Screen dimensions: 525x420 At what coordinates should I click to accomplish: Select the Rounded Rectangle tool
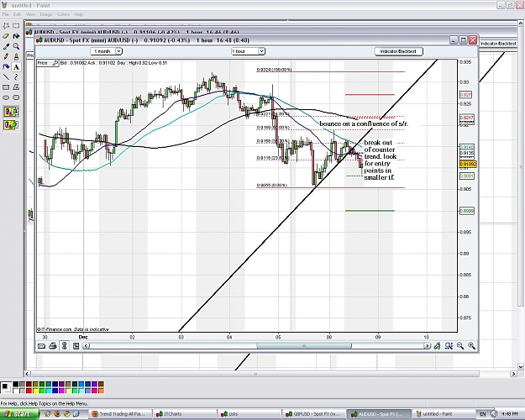point(16,97)
